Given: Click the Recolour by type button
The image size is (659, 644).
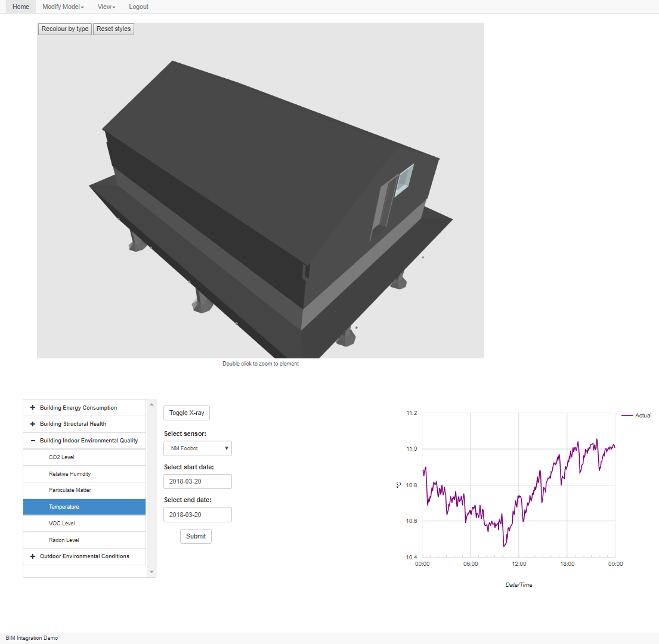Looking at the screenshot, I should (64, 29).
